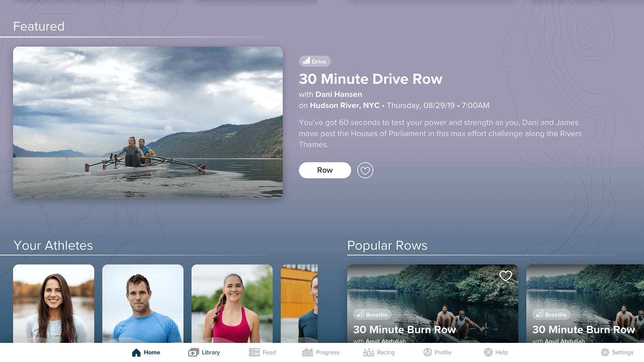Click Aquil Abdullah on first Burn Row card
Viewport: 644px width, 362px height.
coord(386,341)
